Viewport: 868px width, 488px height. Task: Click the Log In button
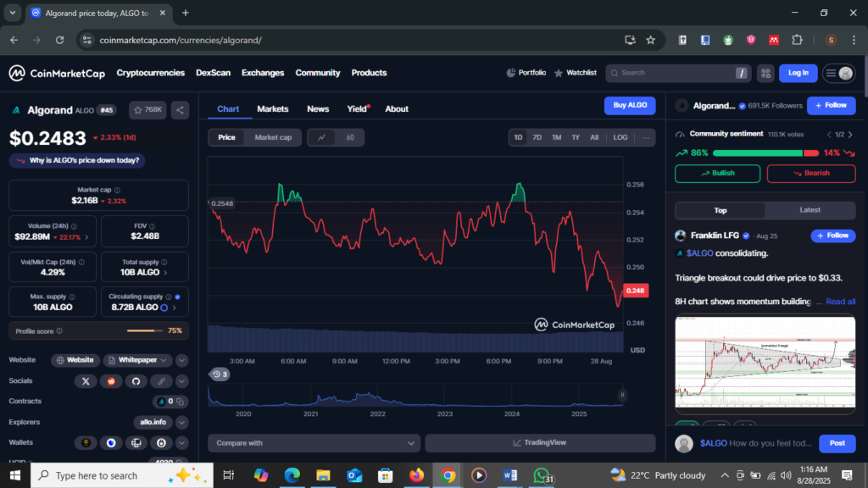click(x=798, y=73)
